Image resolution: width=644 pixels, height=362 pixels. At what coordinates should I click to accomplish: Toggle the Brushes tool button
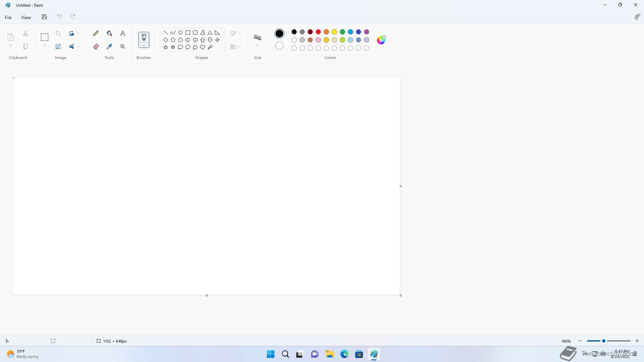[x=144, y=37]
